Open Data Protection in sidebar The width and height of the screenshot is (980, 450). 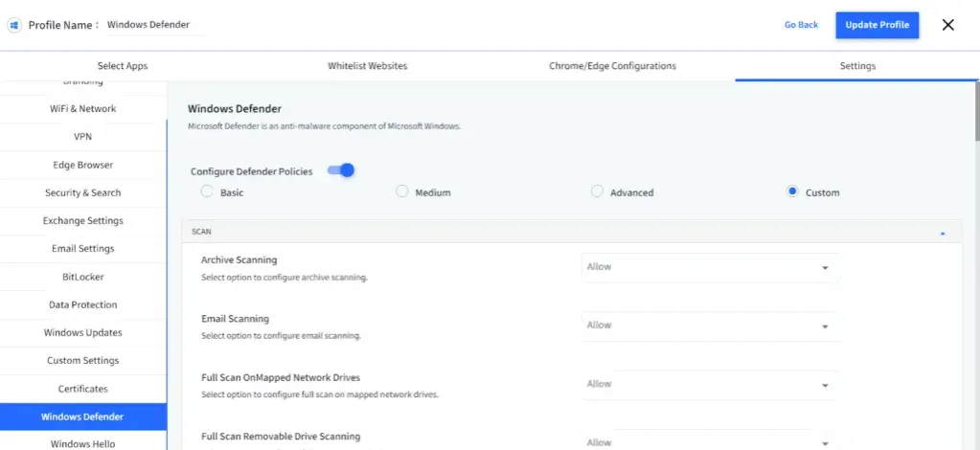(x=83, y=305)
